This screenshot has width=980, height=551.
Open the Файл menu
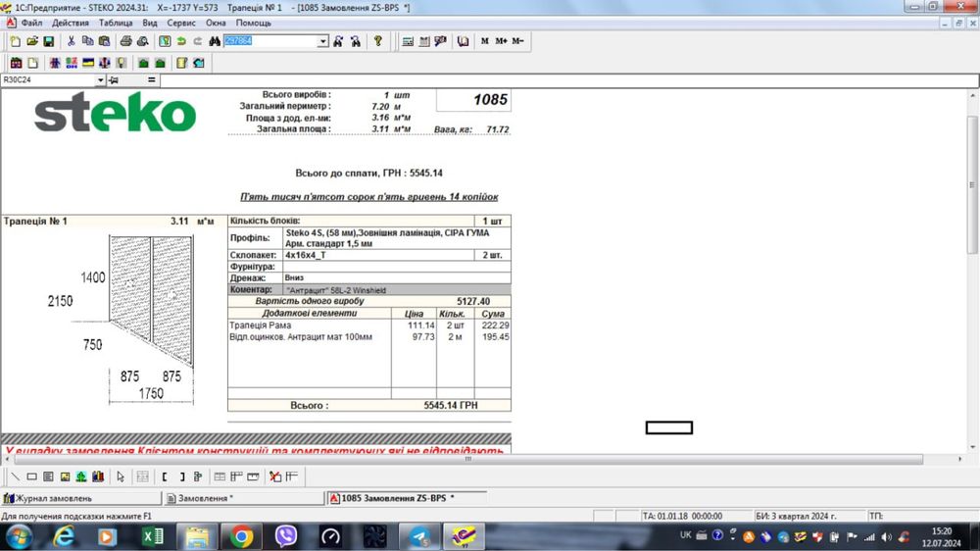tap(32, 24)
